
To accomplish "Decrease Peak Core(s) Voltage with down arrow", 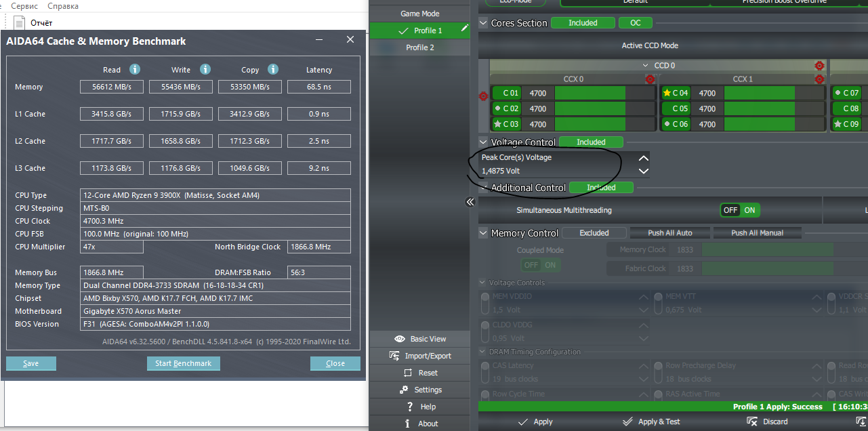I will click(x=644, y=171).
